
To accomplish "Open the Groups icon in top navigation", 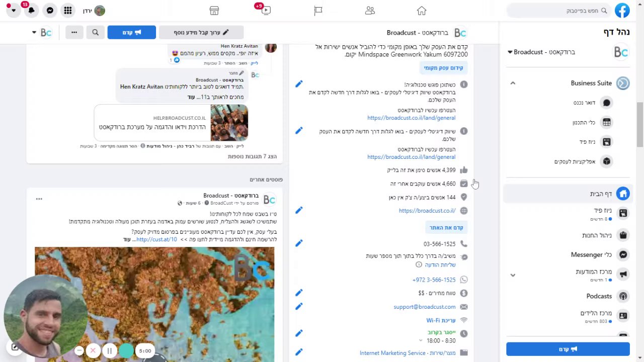I will (x=370, y=11).
